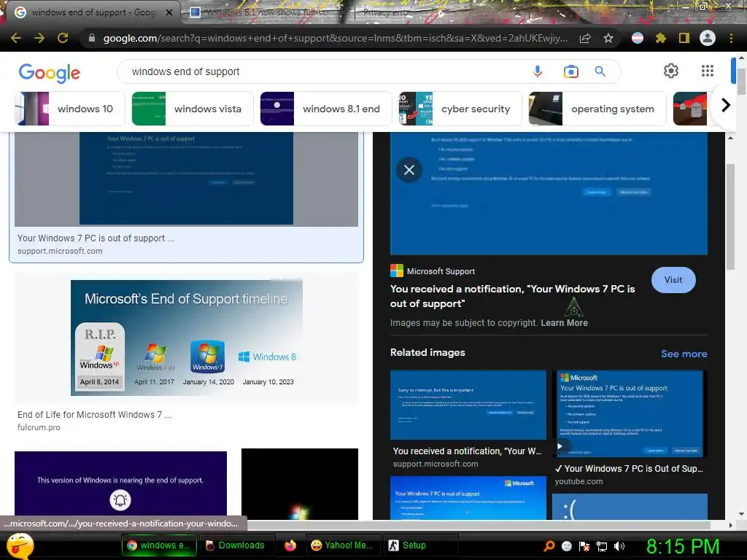Search by image with the camera icon
This screenshot has height=560, width=747.
tap(570, 71)
